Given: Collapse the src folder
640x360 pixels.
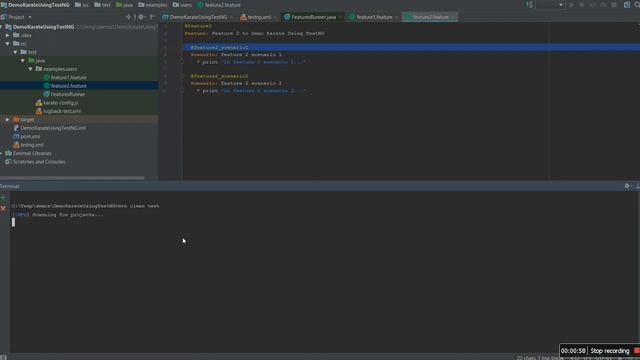Looking at the screenshot, I should coord(7,44).
